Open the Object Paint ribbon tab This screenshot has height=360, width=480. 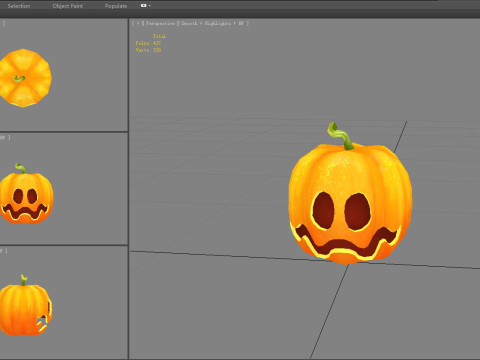click(x=68, y=6)
